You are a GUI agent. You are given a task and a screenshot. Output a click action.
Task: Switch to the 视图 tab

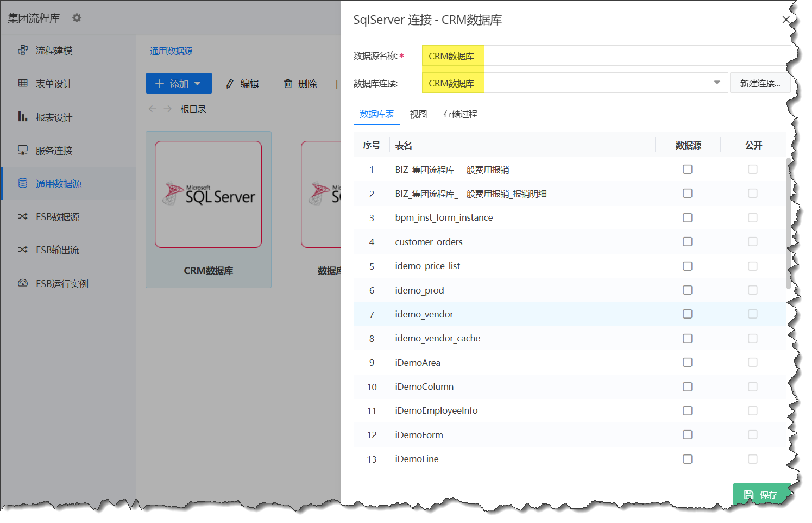[x=418, y=114]
